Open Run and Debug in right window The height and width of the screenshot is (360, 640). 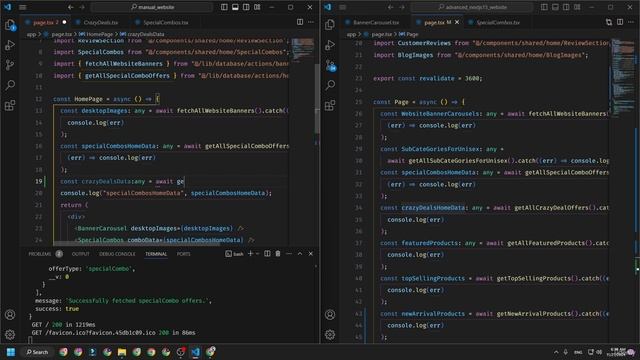coord(330,45)
